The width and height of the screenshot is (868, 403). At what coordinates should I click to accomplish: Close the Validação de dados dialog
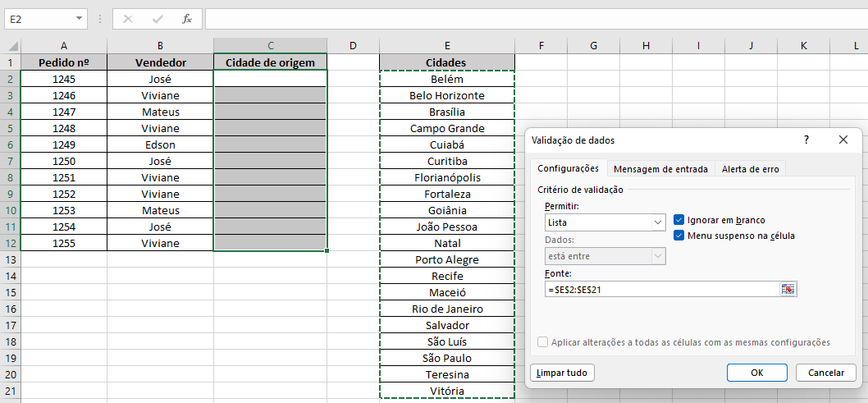point(843,140)
